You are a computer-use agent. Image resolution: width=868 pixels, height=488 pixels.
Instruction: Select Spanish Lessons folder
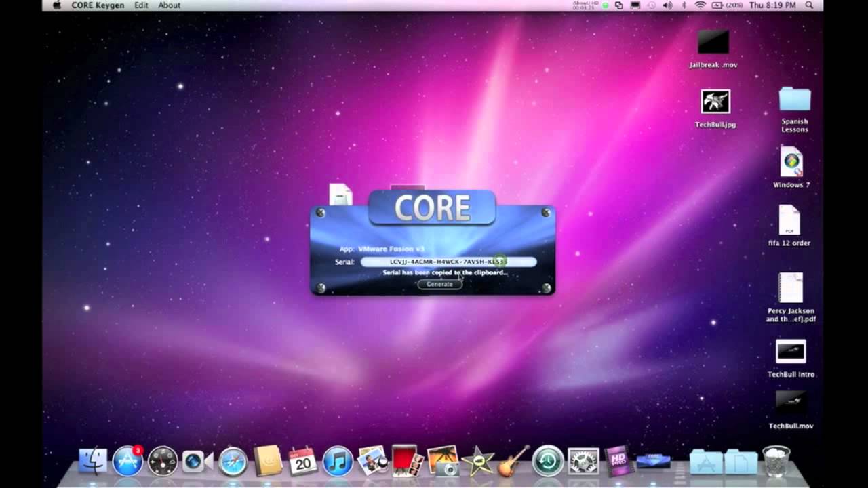pos(795,110)
